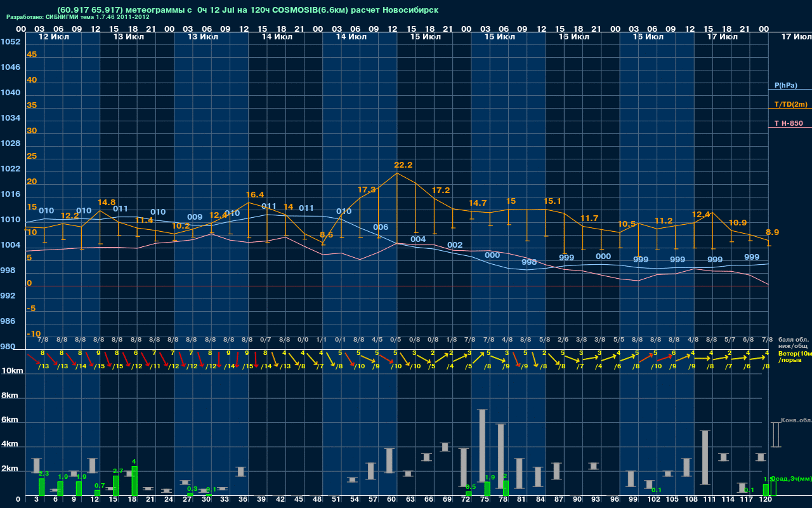Select the 15.1 temperature label
The height and width of the screenshot is (508, 812).
point(553,201)
